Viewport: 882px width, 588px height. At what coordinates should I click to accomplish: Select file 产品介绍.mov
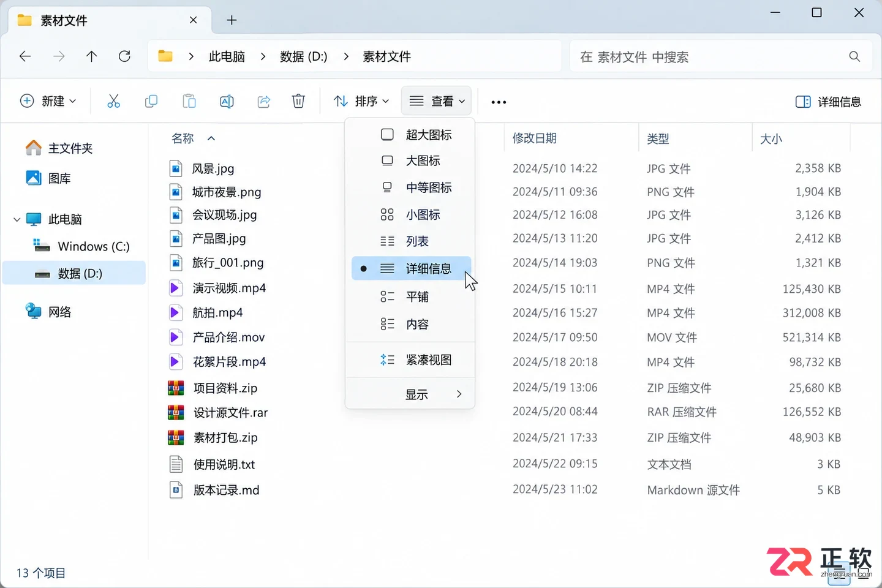[228, 337]
